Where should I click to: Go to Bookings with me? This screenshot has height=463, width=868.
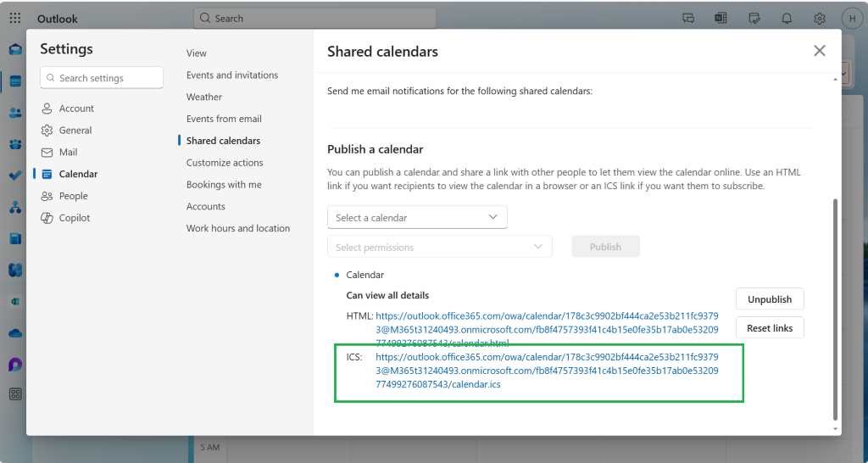point(224,184)
